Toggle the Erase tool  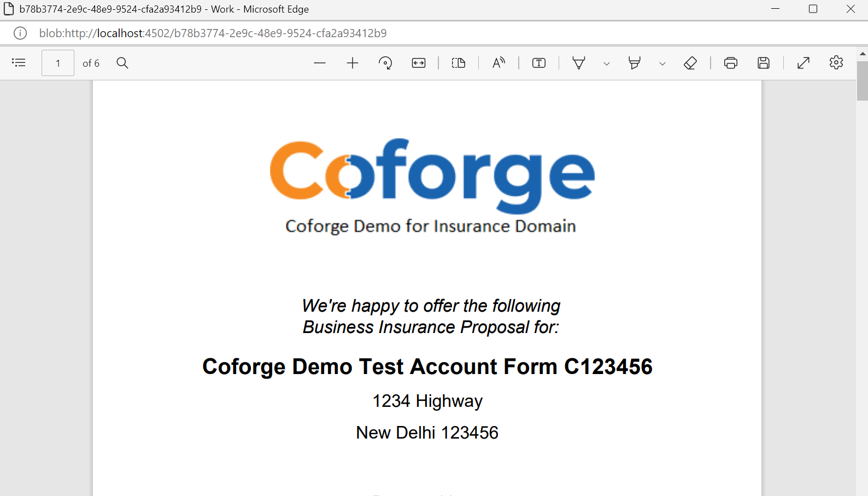coord(690,63)
